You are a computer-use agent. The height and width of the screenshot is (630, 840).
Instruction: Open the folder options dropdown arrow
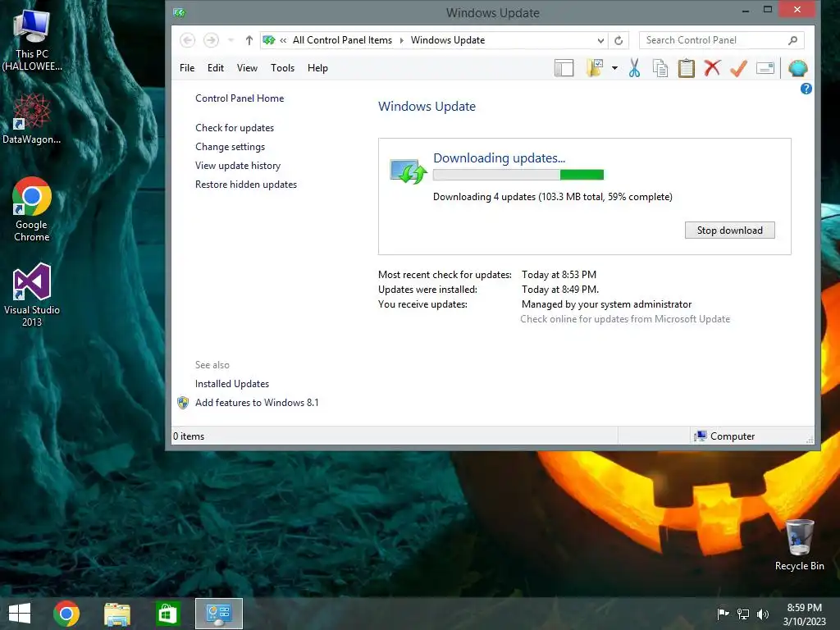614,68
